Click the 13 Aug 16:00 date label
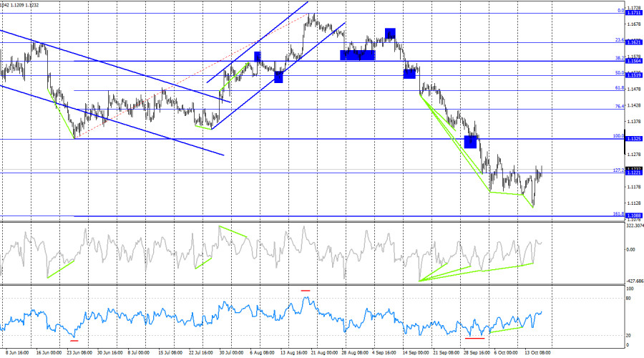This screenshot has width=644, height=358. 293,353
